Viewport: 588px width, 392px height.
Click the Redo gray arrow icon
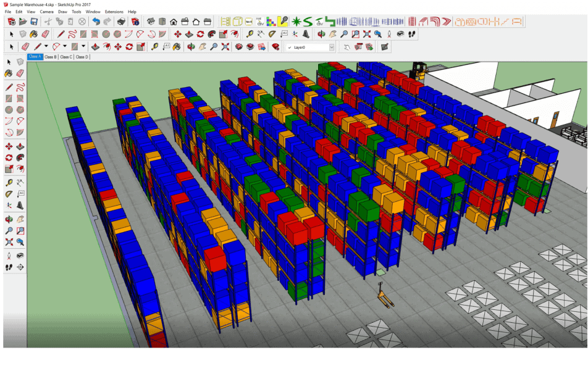tap(107, 22)
